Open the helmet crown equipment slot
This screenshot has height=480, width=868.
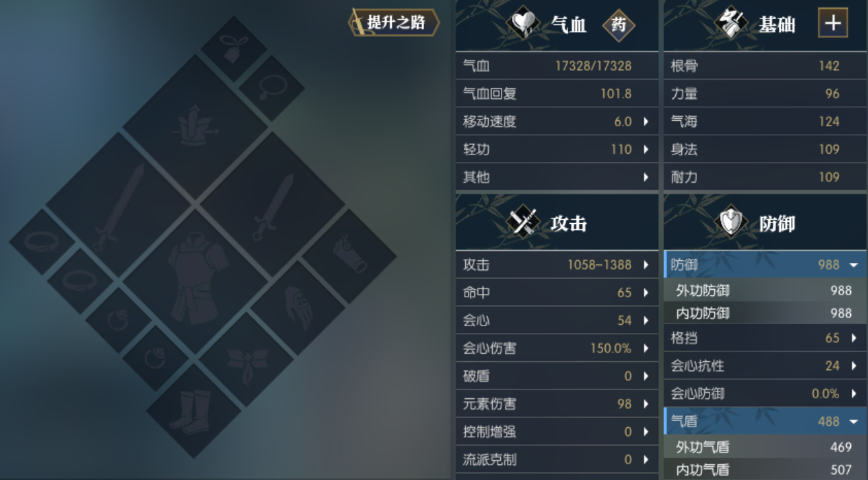[196, 126]
